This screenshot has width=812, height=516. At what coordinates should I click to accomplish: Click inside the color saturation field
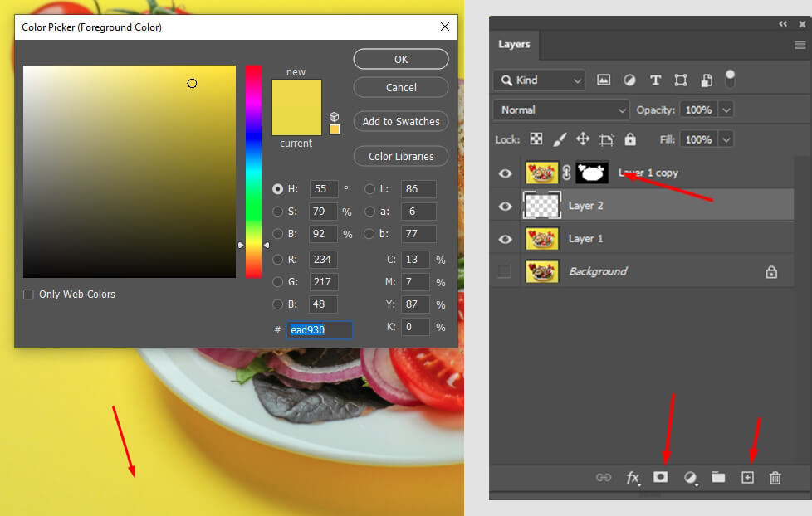coord(130,172)
